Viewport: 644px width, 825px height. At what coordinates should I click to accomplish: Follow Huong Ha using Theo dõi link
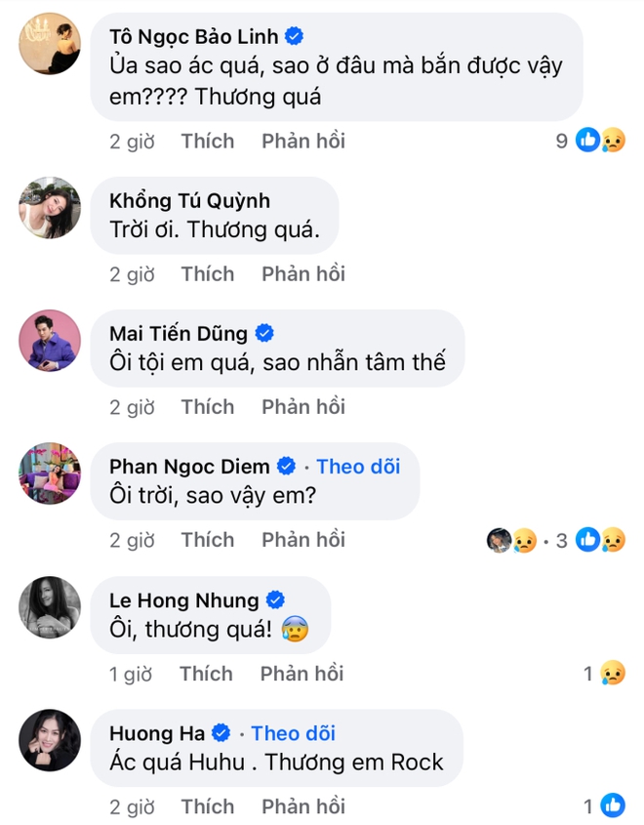tap(293, 732)
